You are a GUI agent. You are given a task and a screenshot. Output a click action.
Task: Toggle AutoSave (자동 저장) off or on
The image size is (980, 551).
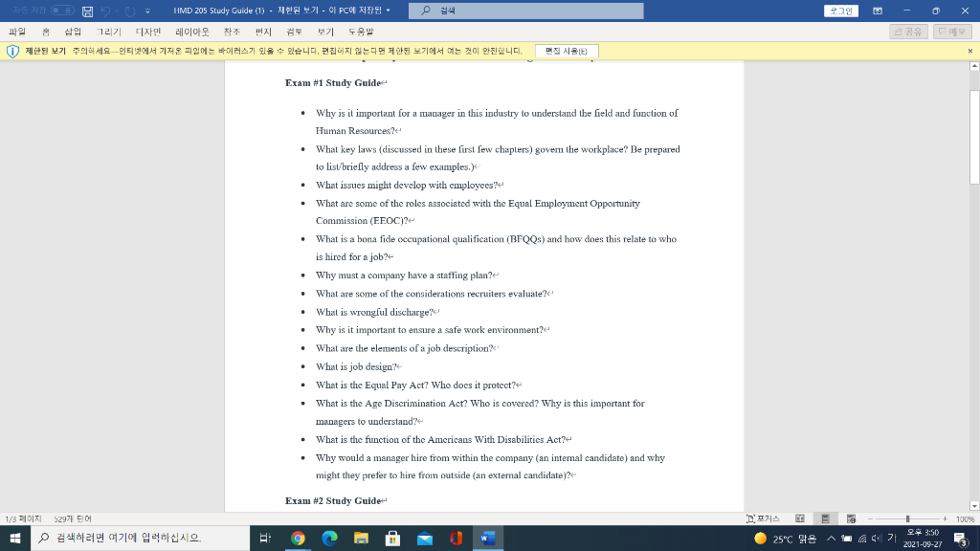pyautogui.click(x=62, y=11)
